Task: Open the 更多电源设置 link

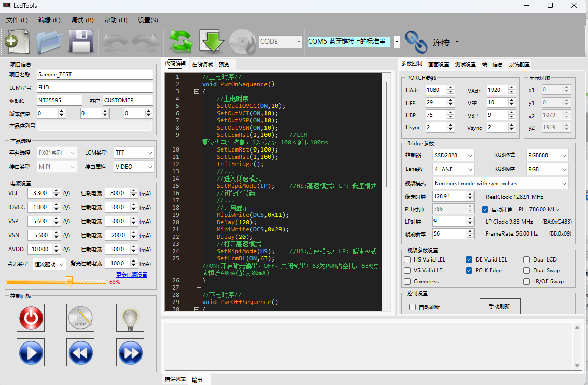Action: pyautogui.click(x=131, y=274)
